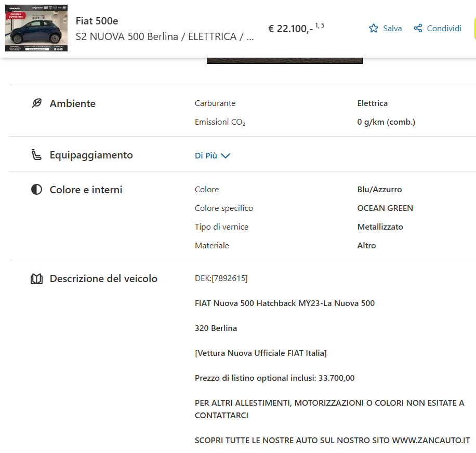Click the Equipaggiamento seat icon
Screen dimensions: 476x453
point(37,155)
